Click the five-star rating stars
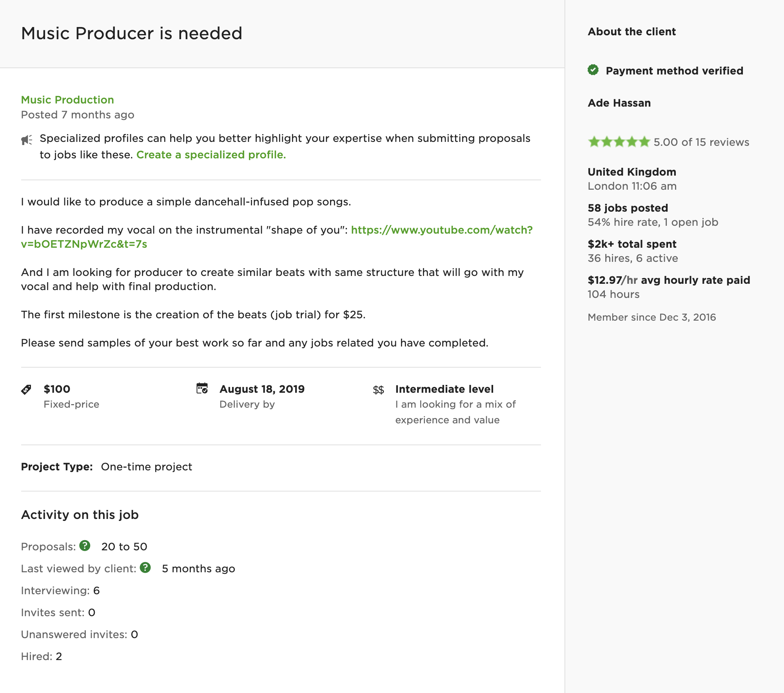Screen dimensions: 784x693 [619, 142]
